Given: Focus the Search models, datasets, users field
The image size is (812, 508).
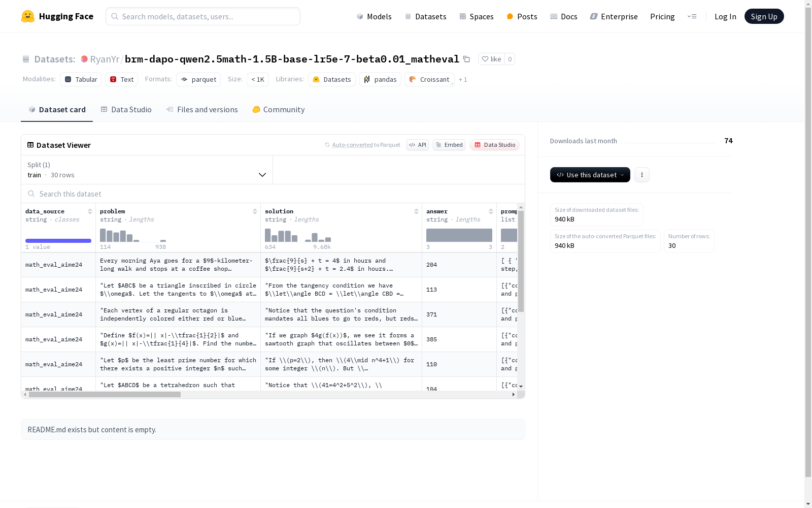Looking at the screenshot, I should (203, 16).
